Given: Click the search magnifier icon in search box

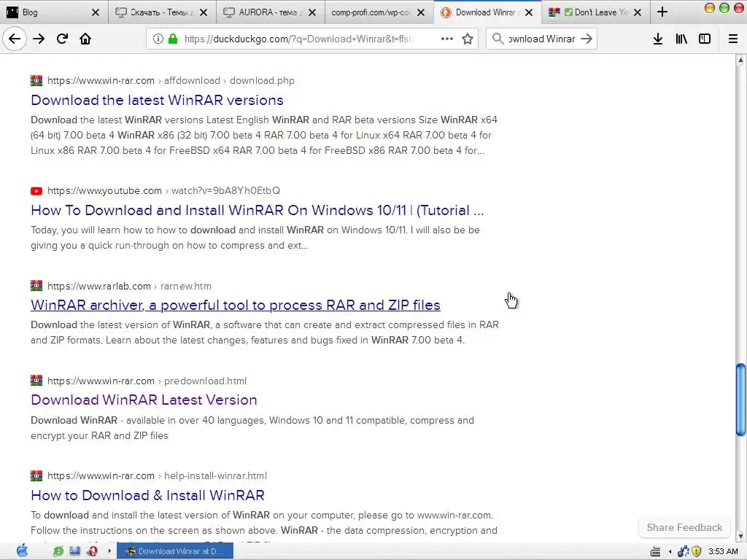Looking at the screenshot, I should tap(498, 39).
